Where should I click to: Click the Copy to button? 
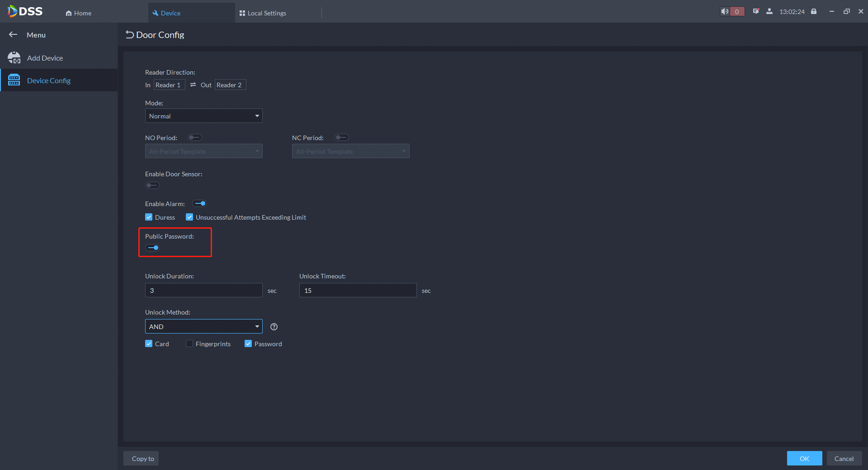(142, 459)
